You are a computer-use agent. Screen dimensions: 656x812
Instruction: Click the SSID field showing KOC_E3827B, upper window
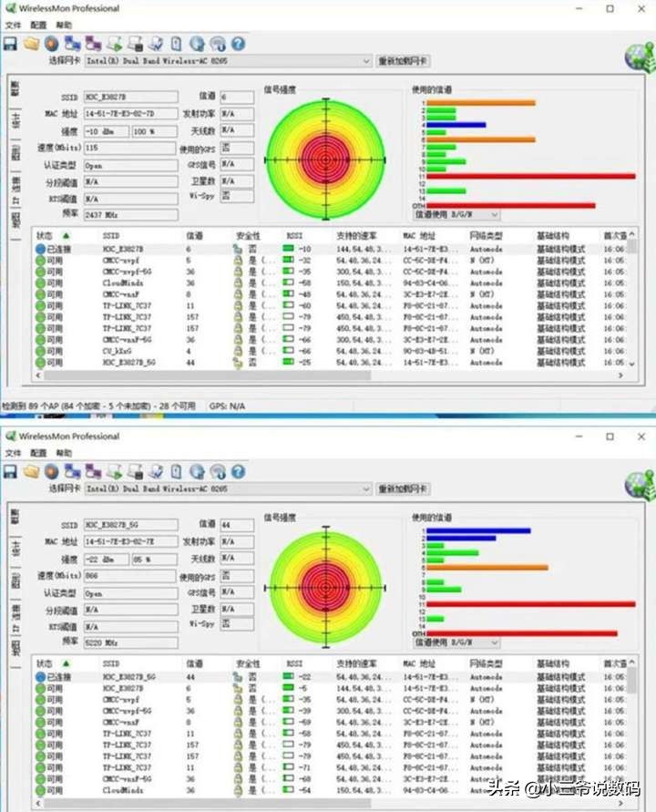coord(130,97)
